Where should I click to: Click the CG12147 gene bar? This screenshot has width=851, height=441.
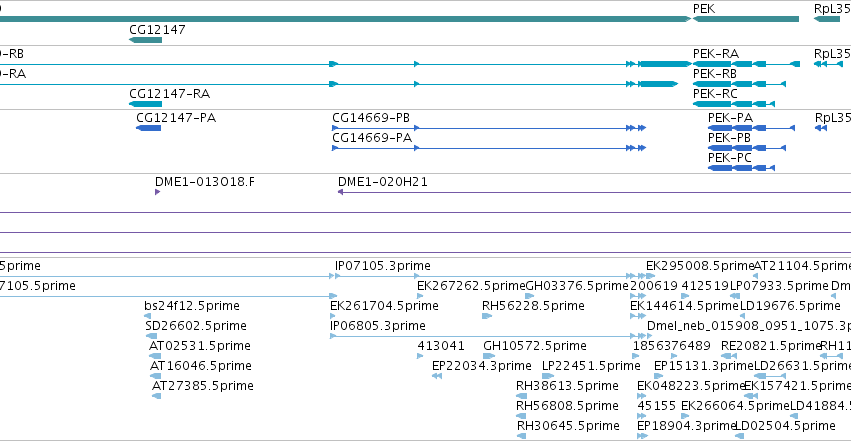(x=145, y=40)
